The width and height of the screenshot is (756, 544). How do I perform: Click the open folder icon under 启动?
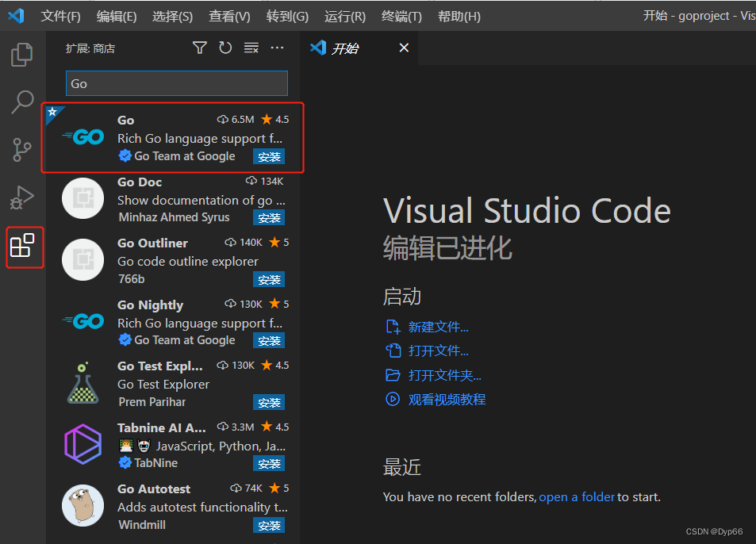(x=393, y=375)
